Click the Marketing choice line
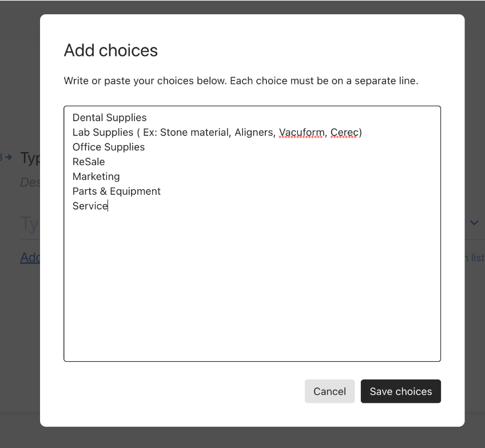485x448 pixels. pos(96,177)
